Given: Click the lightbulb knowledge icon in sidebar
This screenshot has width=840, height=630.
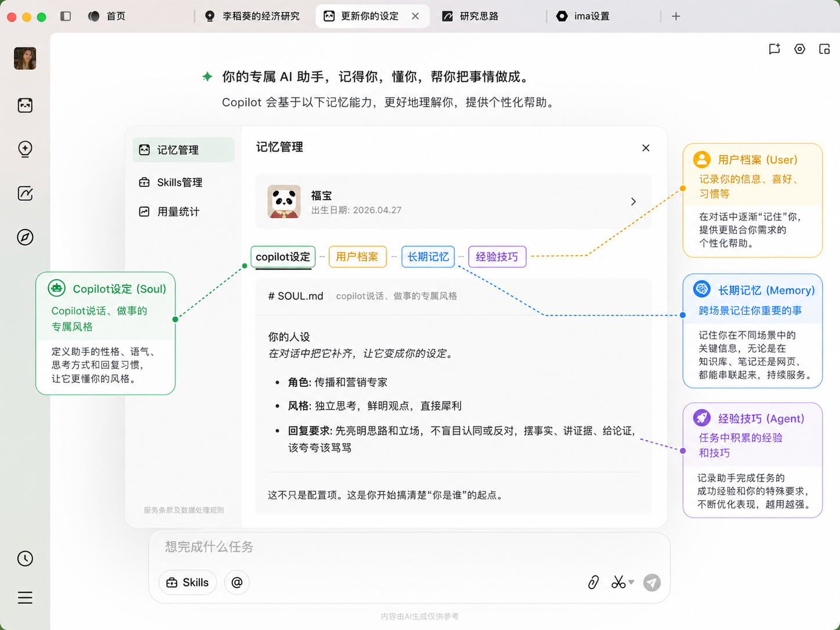Looking at the screenshot, I should pyautogui.click(x=24, y=149).
